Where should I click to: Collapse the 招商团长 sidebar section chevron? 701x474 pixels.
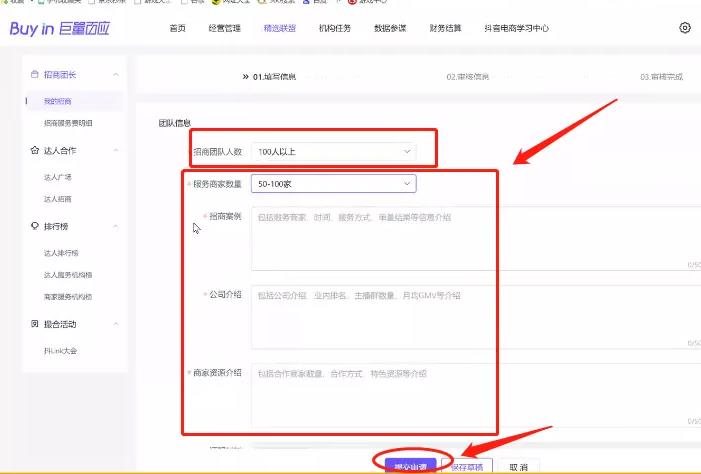click(116, 75)
